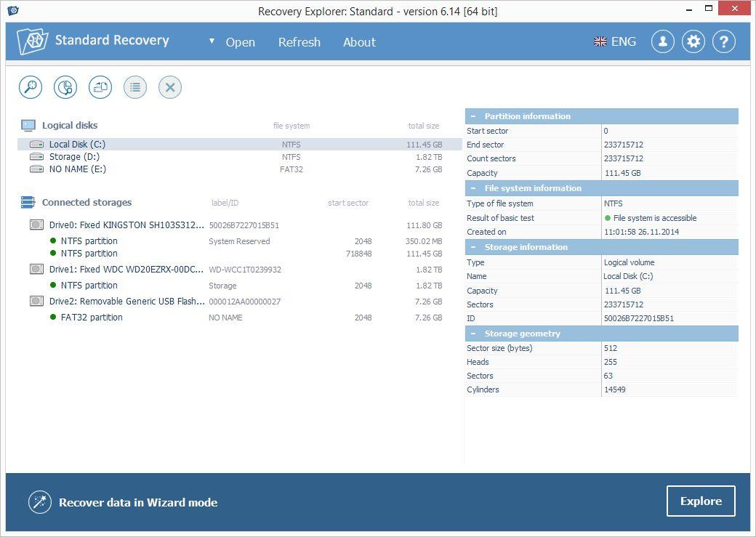Click 'File system is accessible' value
Image resolution: width=756 pixels, height=537 pixels.
[x=655, y=218]
